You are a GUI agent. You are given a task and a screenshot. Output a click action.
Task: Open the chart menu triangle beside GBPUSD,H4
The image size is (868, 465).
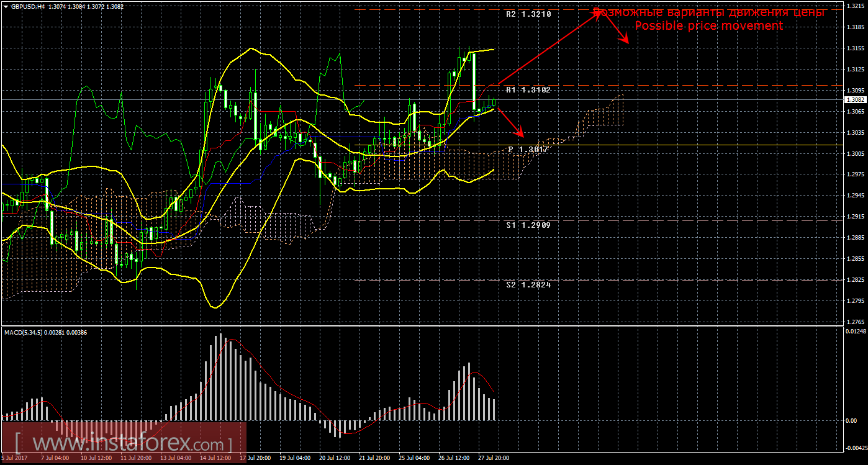click(x=6, y=6)
